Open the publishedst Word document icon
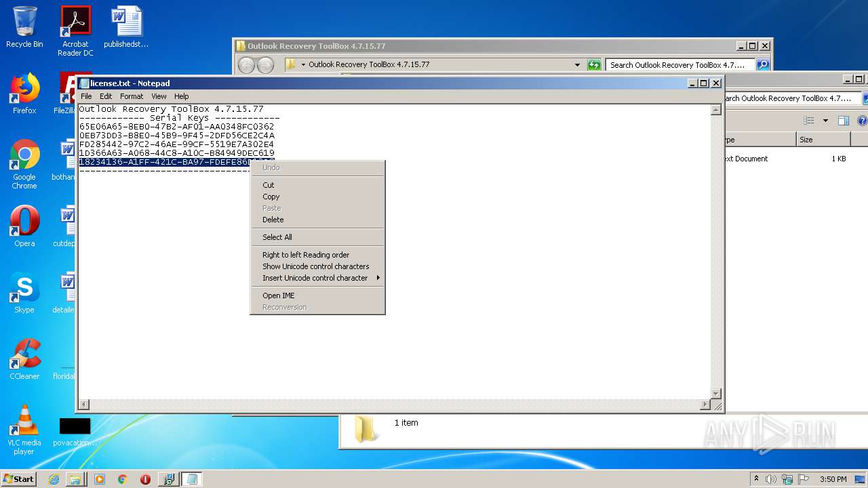 (126, 27)
